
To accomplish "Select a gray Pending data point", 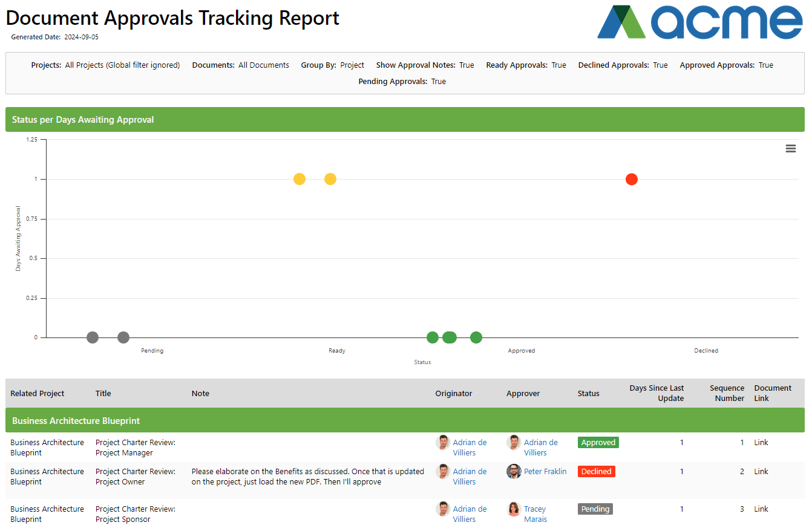I will (93, 337).
